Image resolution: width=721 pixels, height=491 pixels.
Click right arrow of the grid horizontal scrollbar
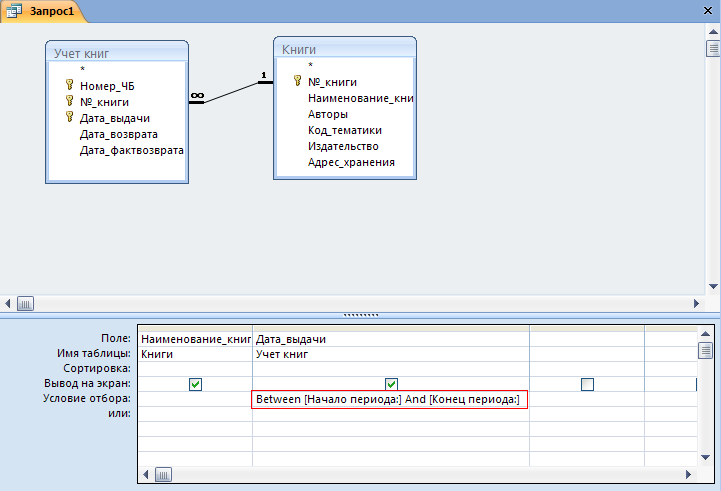688,474
